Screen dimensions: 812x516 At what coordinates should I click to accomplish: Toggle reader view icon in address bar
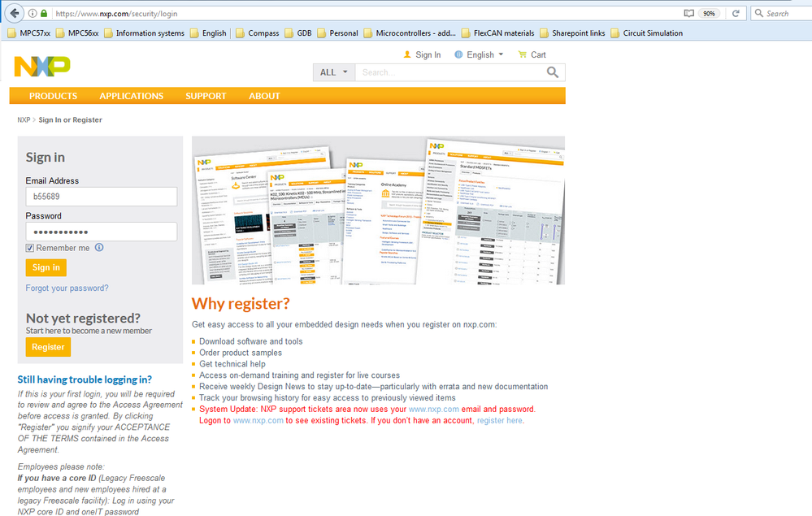[x=688, y=14]
